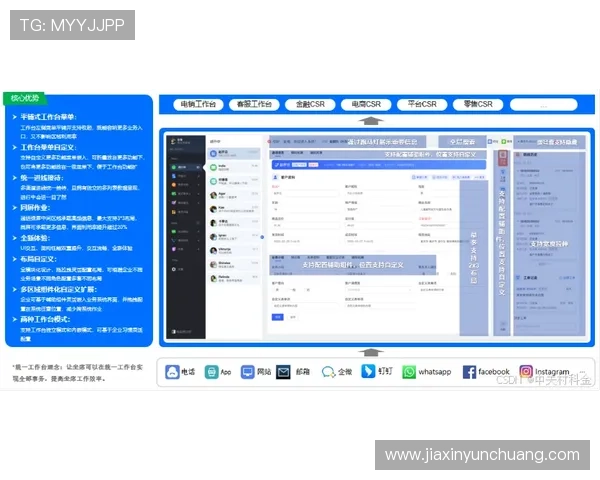Select the 零售CSR pill
The width and height of the screenshot is (600, 480).
tap(478, 104)
